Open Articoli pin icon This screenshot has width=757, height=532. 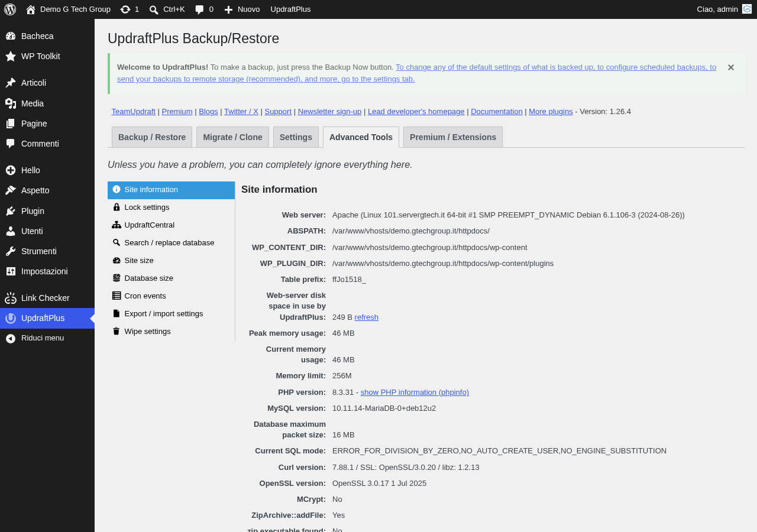pos(11,83)
